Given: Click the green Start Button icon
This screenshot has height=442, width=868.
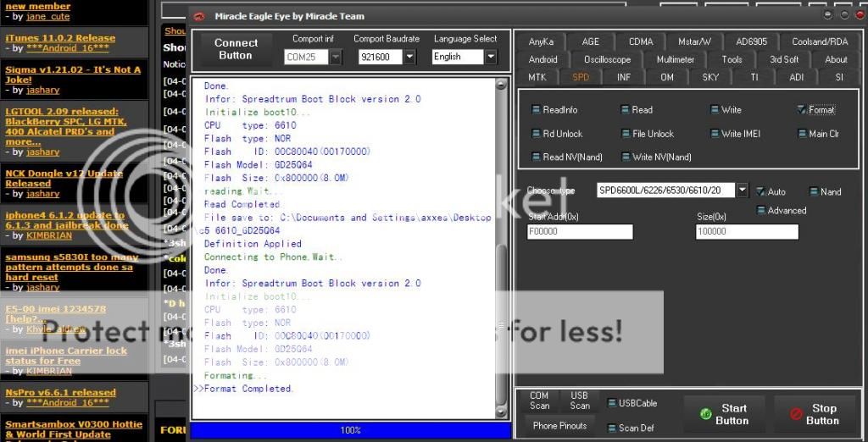Looking at the screenshot, I should pos(706,413).
